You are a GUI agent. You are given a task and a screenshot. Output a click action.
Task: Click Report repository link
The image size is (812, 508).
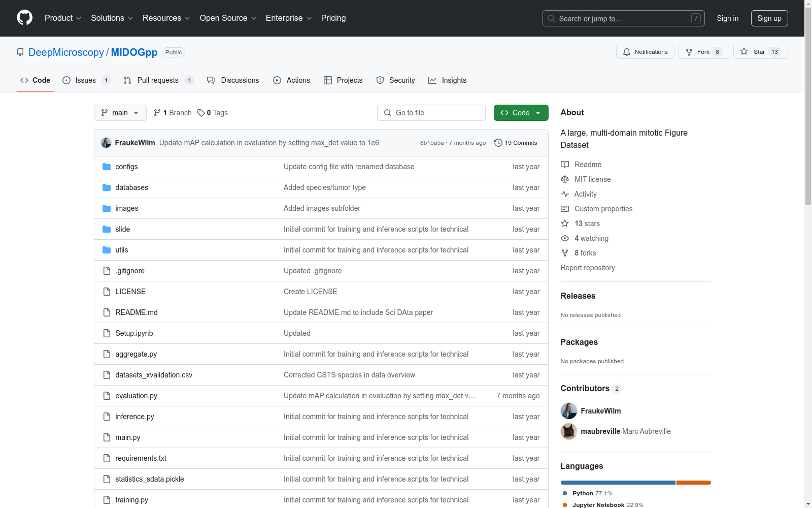(x=588, y=268)
